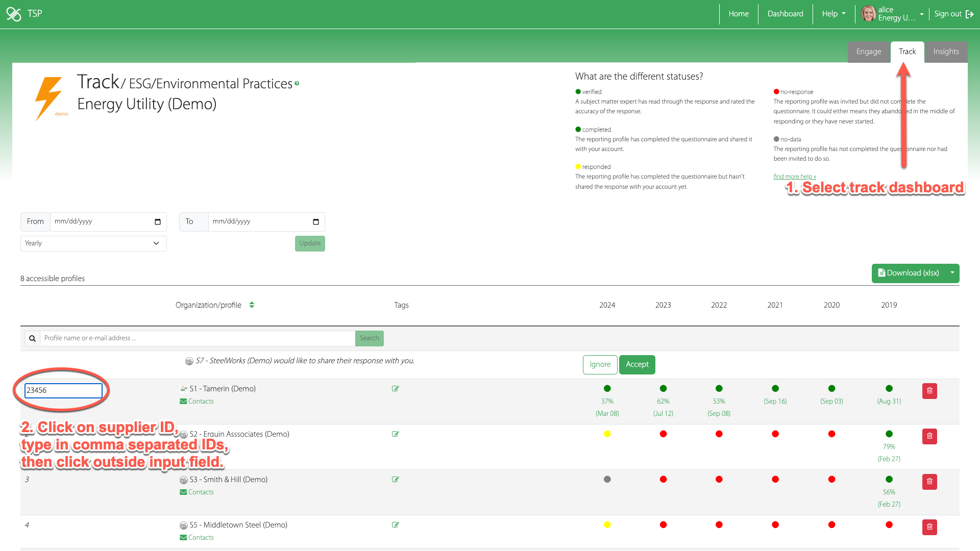Viewport: 980px width, 551px height.
Task: Accept the S7 - SteelWorks share request
Action: coord(637,364)
